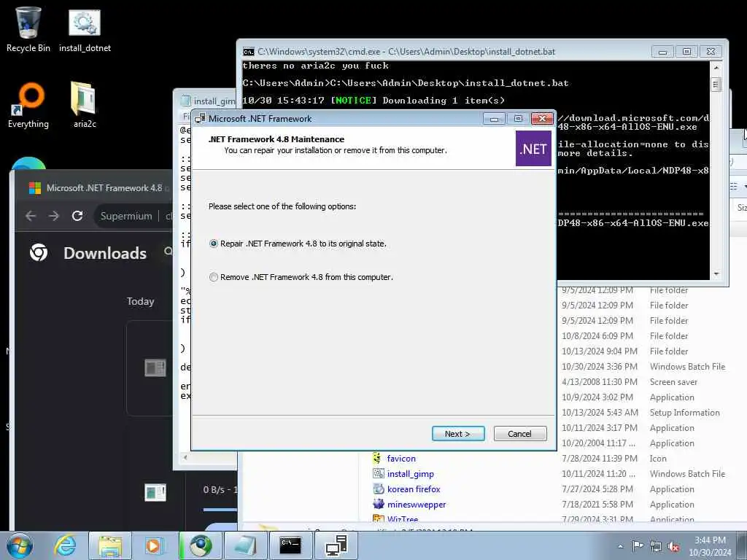Switch to Notepad taskbar icon
This screenshot has height=560, width=747.
point(244,545)
